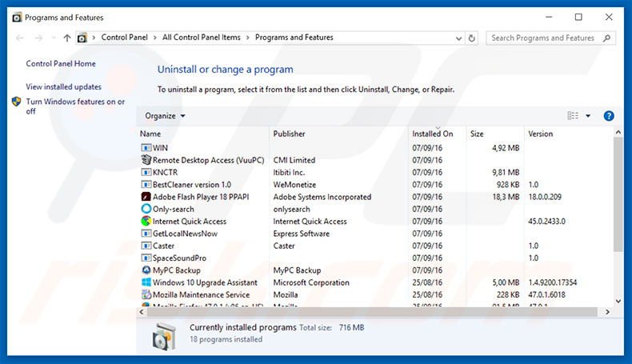Click the Control Panel breadcrumb

[124, 38]
